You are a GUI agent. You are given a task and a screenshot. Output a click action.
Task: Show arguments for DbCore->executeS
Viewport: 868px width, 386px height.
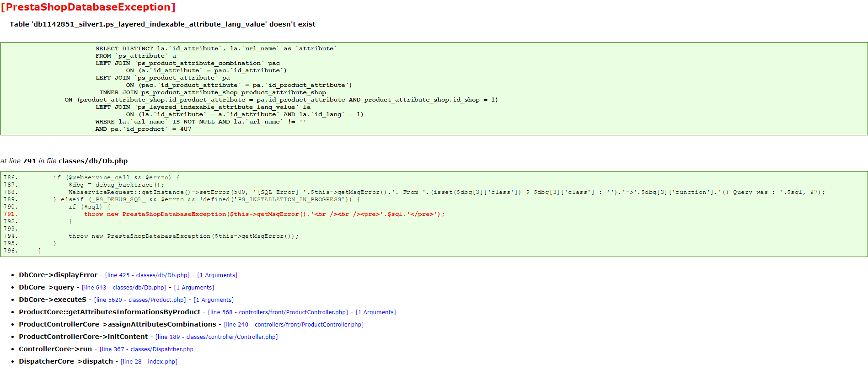[214, 300]
